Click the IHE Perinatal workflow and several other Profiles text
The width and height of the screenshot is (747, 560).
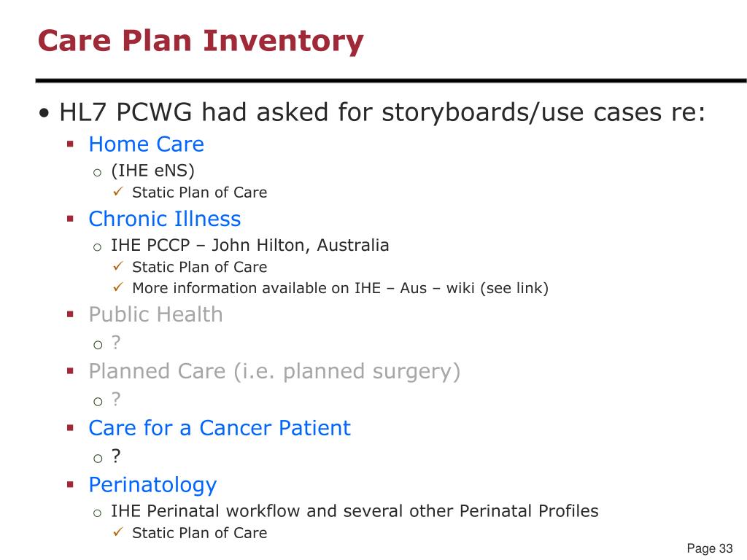click(x=355, y=511)
